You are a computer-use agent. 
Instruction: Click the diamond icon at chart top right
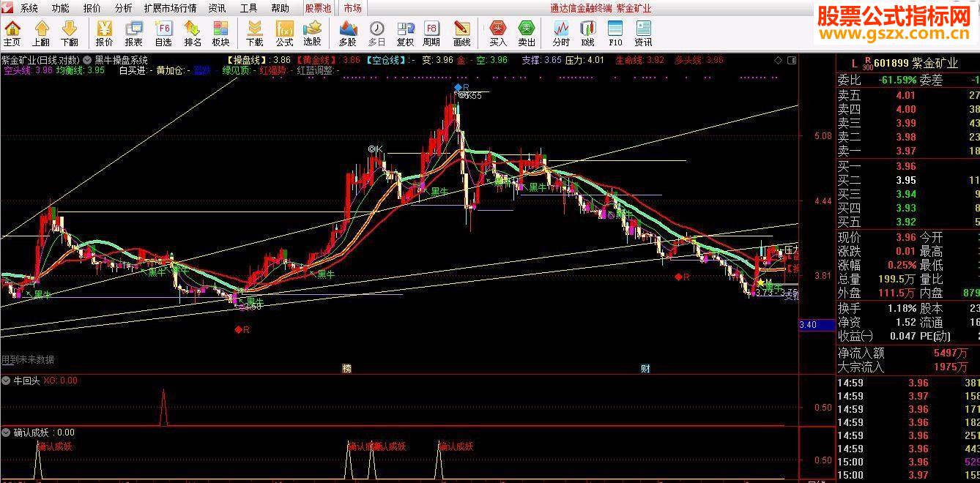click(778, 60)
